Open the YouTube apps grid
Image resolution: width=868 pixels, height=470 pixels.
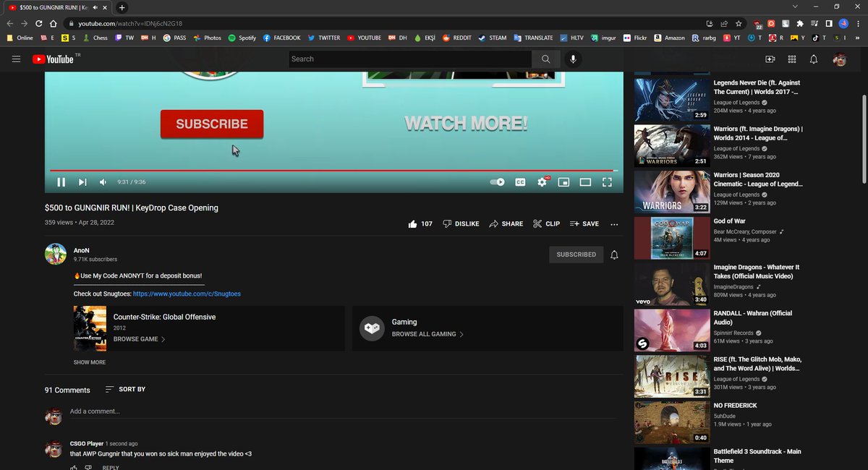tap(792, 59)
